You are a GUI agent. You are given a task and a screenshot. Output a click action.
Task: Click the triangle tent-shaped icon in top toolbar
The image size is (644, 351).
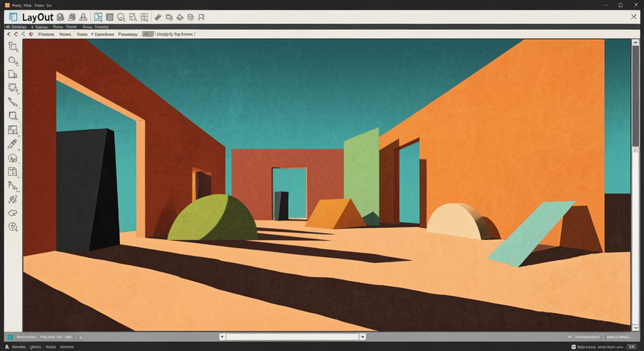(x=83, y=17)
